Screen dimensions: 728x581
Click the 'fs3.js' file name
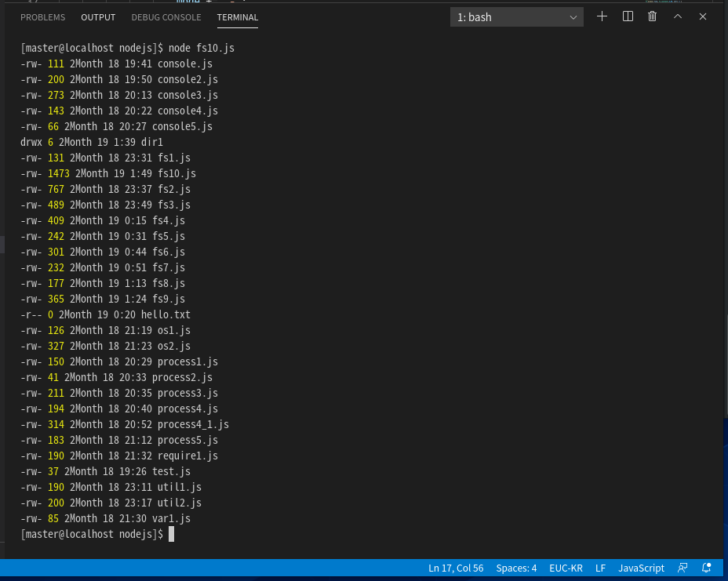(174, 205)
